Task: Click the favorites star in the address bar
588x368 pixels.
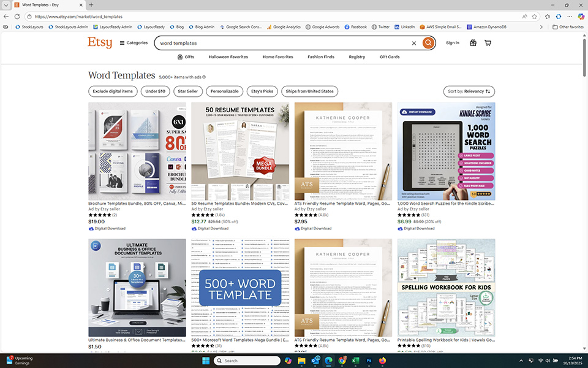Action: tap(535, 17)
